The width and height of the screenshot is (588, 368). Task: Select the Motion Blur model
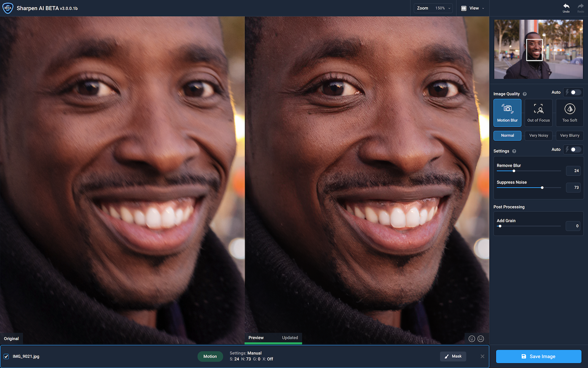click(x=507, y=113)
